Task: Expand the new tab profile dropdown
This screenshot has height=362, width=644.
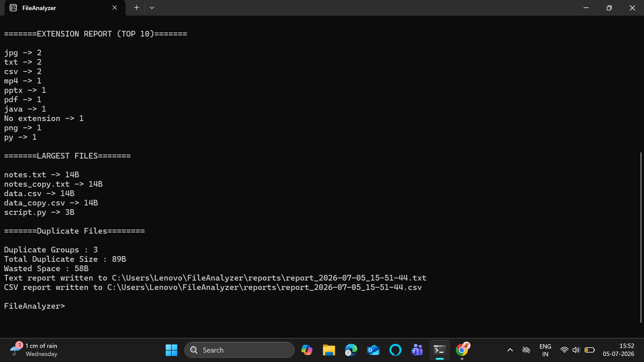Action: pyautogui.click(x=152, y=8)
